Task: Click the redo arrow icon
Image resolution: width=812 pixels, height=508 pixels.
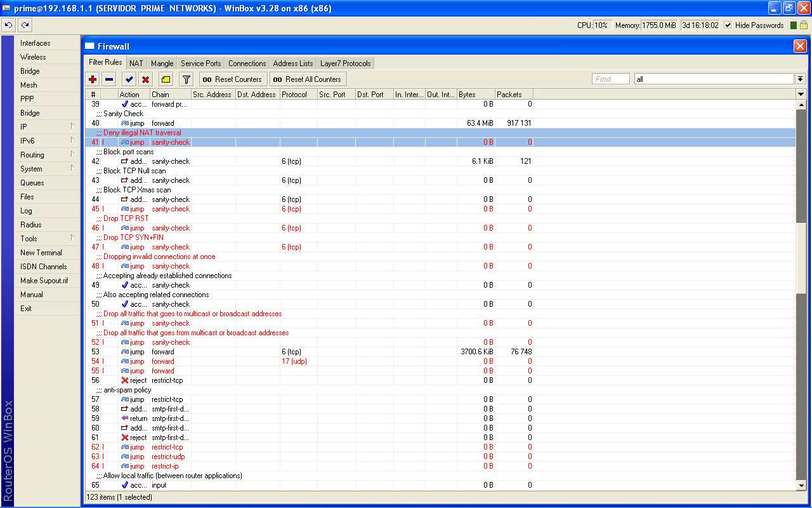Action: pos(25,25)
